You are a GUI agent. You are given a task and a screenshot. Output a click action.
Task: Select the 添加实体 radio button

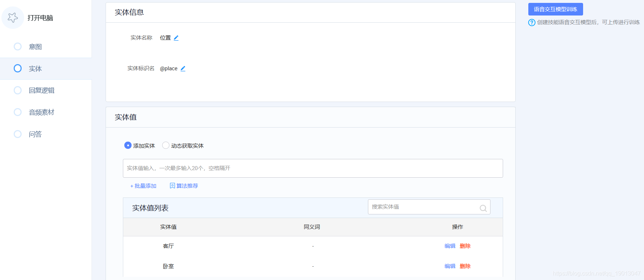128,145
